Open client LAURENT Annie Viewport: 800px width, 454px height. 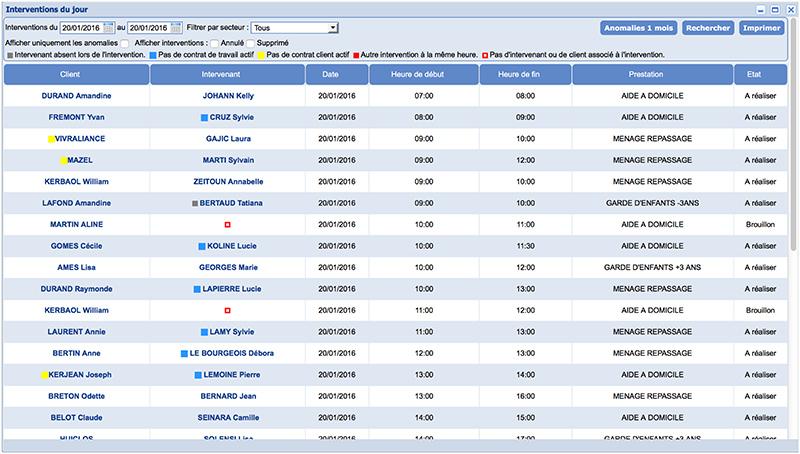click(x=77, y=332)
